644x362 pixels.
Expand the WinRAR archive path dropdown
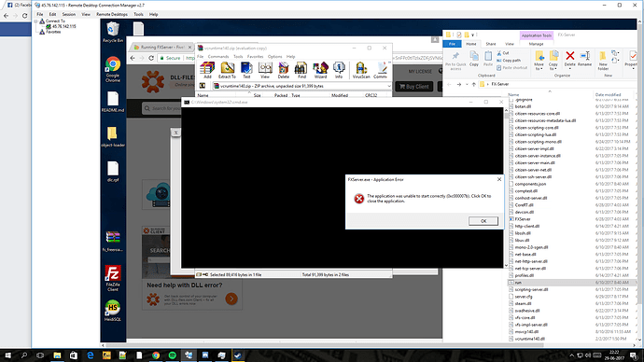(388, 86)
